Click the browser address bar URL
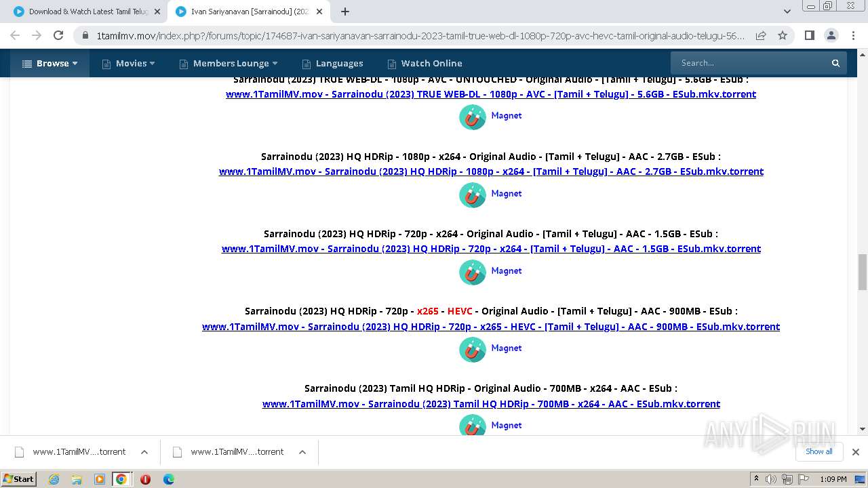Screen dimensions: 868x488 tap(420, 35)
